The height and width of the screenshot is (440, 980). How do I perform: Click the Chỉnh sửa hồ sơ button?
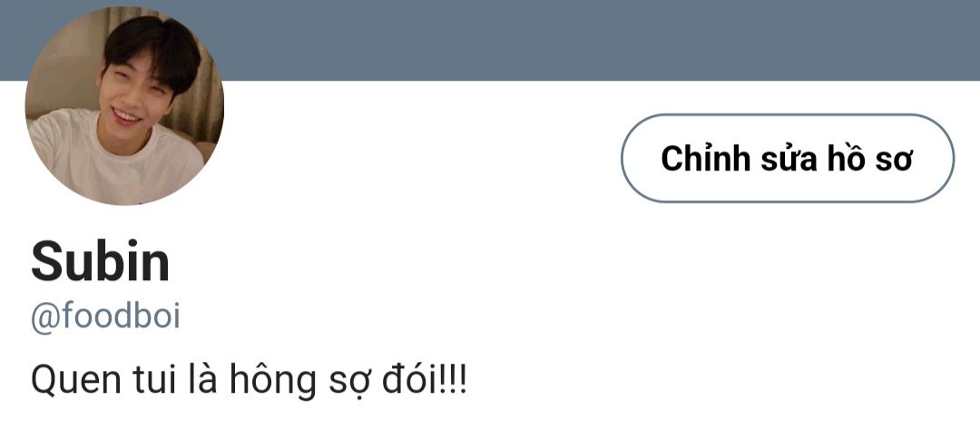pyautogui.click(x=787, y=159)
